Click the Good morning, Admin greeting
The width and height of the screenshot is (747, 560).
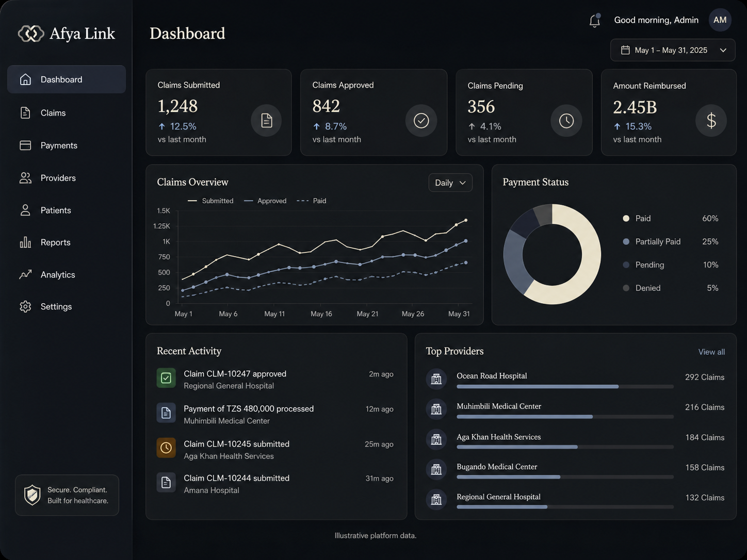click(656, 20)
